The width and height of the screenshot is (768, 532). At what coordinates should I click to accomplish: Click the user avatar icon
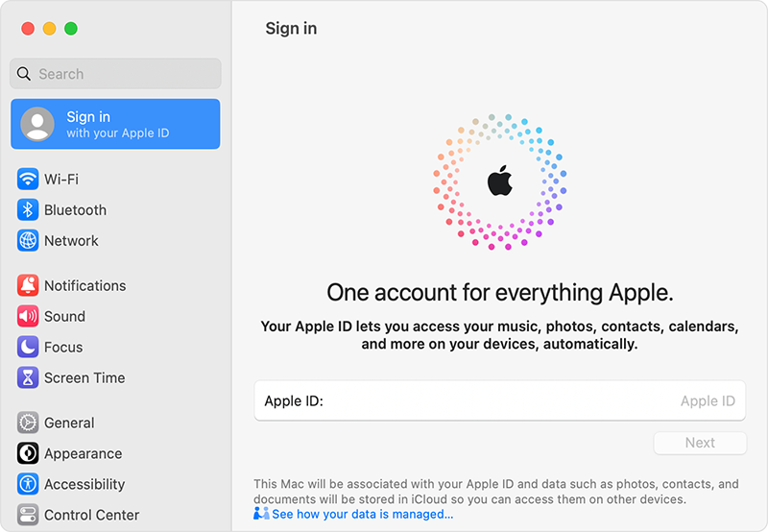pyautogui.click(x=38, y=124)
